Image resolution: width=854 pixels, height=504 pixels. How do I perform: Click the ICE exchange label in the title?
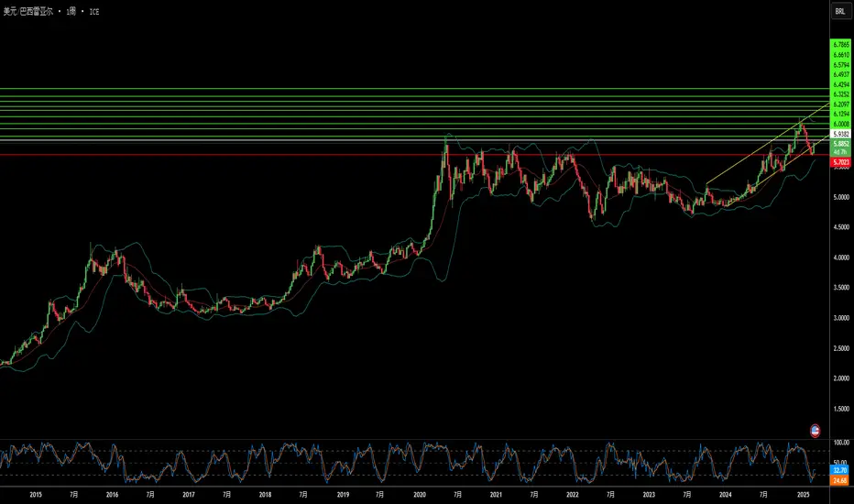coord(94,11)
